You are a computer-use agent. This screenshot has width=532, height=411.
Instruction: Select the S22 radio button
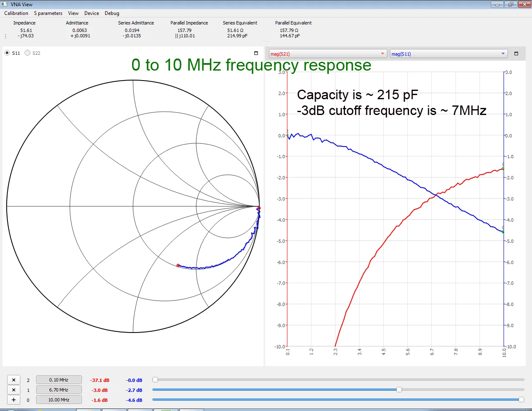(27, 53)
